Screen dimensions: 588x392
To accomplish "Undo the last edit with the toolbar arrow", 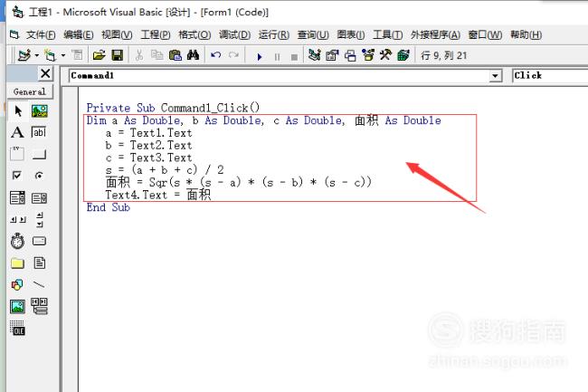I will coord(215,55).
